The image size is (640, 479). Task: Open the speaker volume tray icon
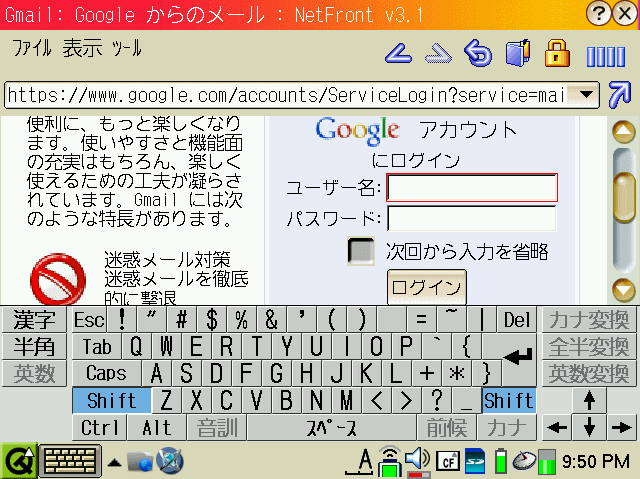tap(417, 461)
